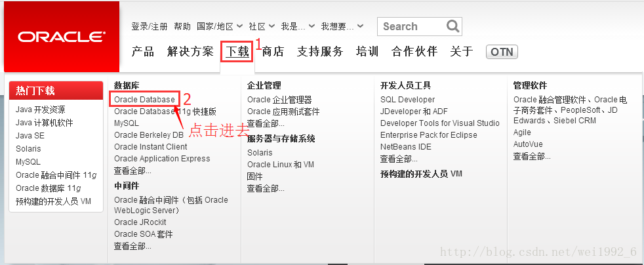Open Oracle Linux 和 VM link
The height and width of the screenshot is (265, 644).
[281, 165]
